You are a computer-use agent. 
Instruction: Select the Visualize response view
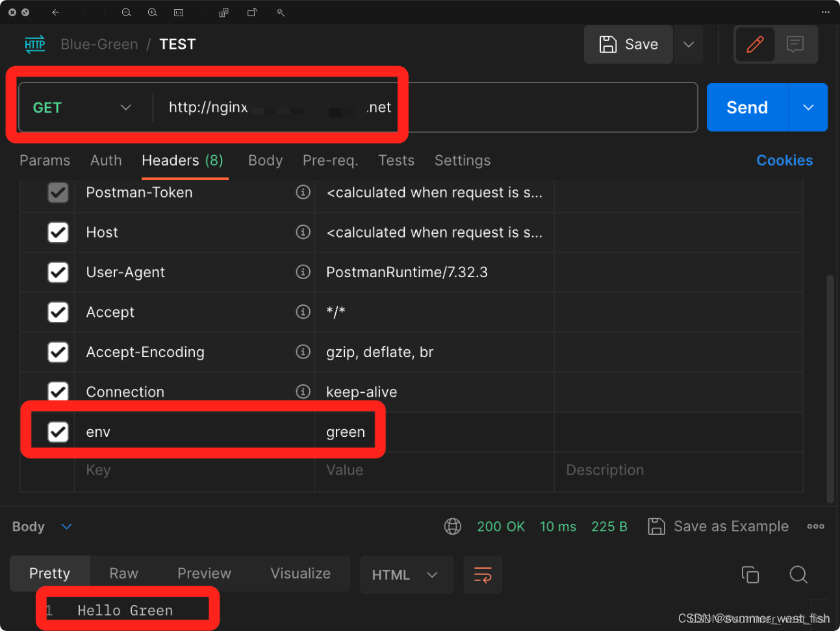tap(300, 573)
